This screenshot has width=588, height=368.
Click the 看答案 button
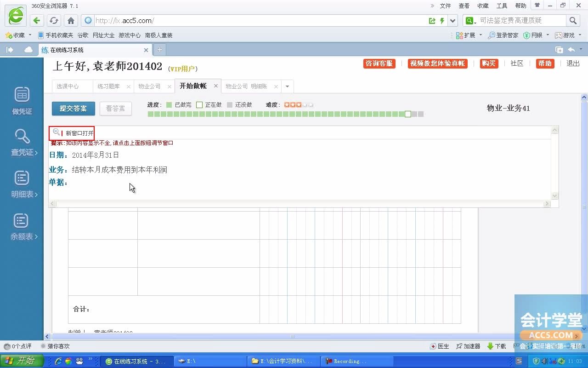115,109
